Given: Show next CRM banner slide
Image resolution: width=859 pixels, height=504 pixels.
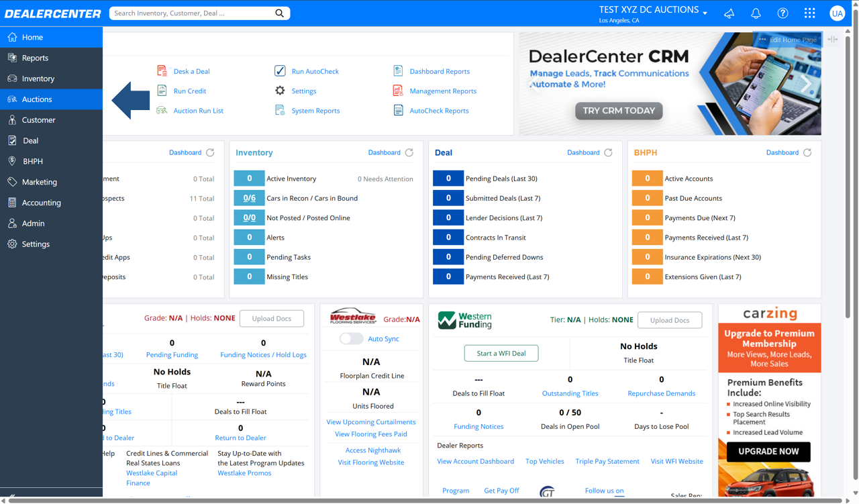Looking at the screenshot, I should (806, 84).
